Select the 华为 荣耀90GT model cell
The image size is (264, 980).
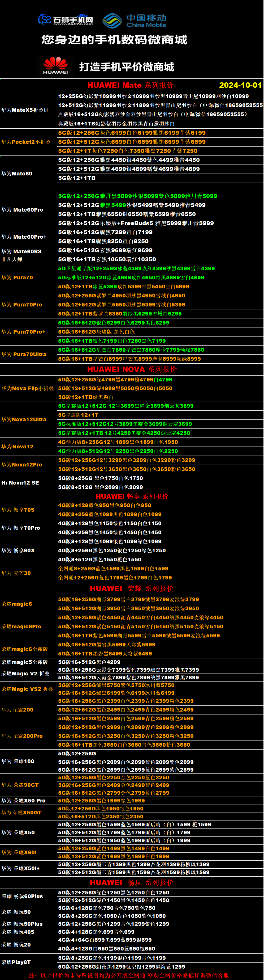(x=28, y=785)
